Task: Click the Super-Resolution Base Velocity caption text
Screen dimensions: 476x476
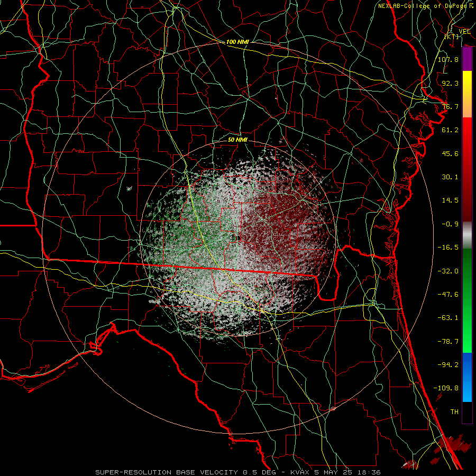Action: point(238,472)
